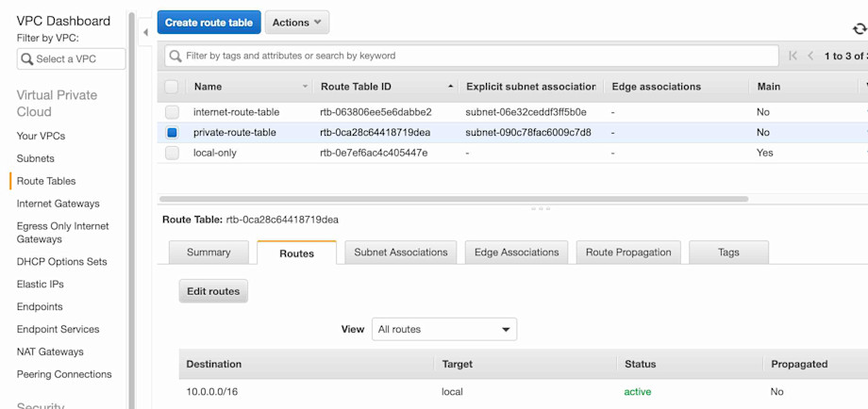868x409 pixels.
Task: Check the local-only row checkbox
Action: click(x=172, y=153)
